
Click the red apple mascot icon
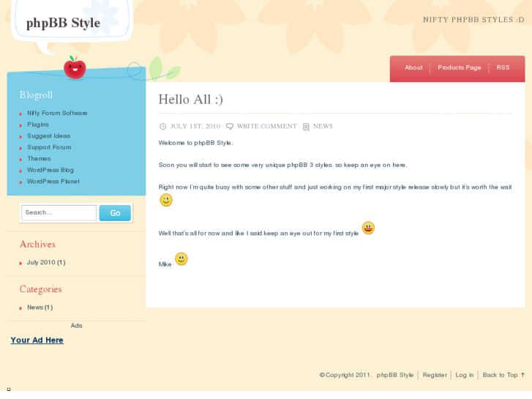coord(75,68)
